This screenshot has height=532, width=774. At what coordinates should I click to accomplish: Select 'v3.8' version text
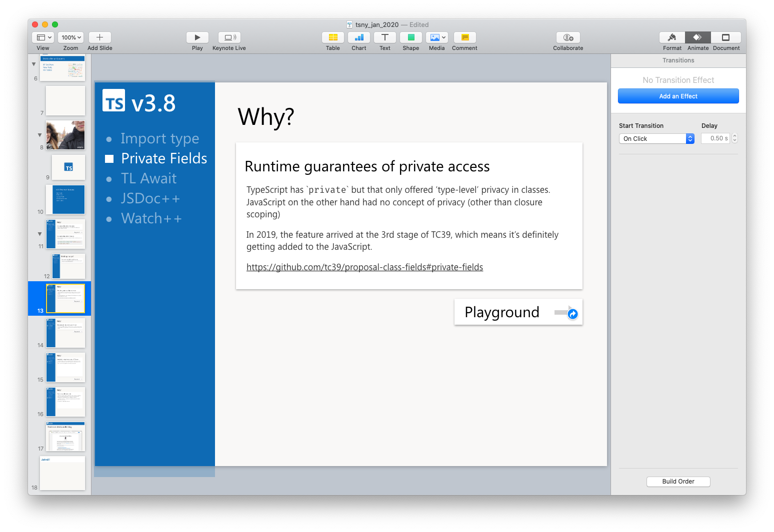coord(153,103)
